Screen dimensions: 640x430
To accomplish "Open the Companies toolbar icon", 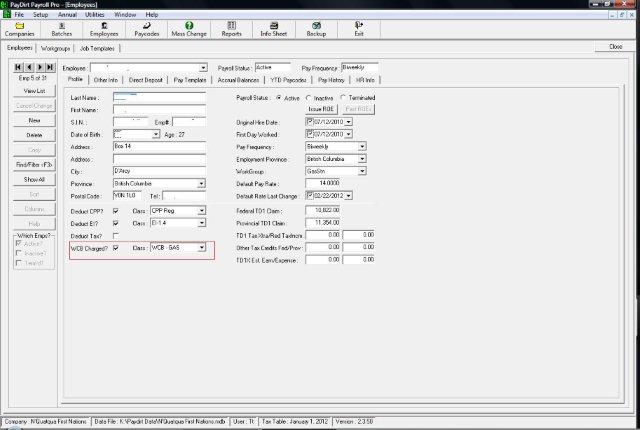I will coord(20,29).
